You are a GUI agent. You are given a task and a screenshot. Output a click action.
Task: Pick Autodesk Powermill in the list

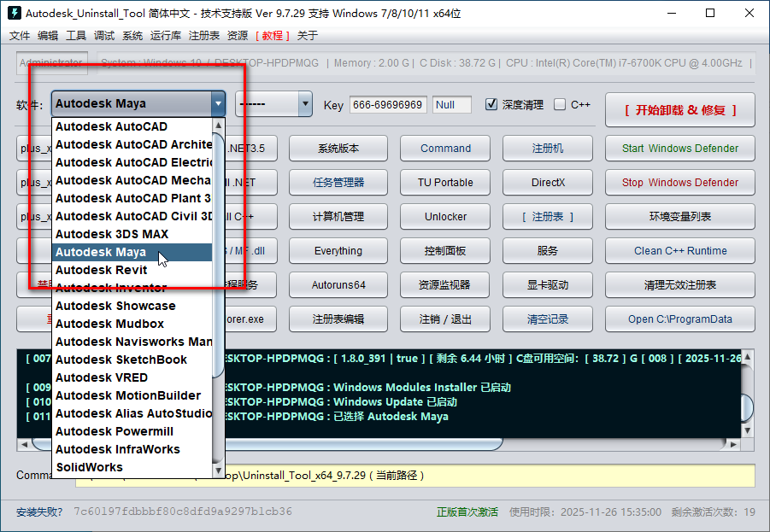(x=132, y=431)
